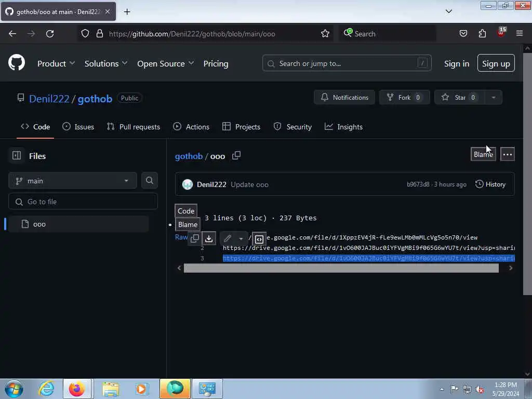Click the Denil222 avatar image
Viewport: 532px width, 399px height.
(188, 184)
